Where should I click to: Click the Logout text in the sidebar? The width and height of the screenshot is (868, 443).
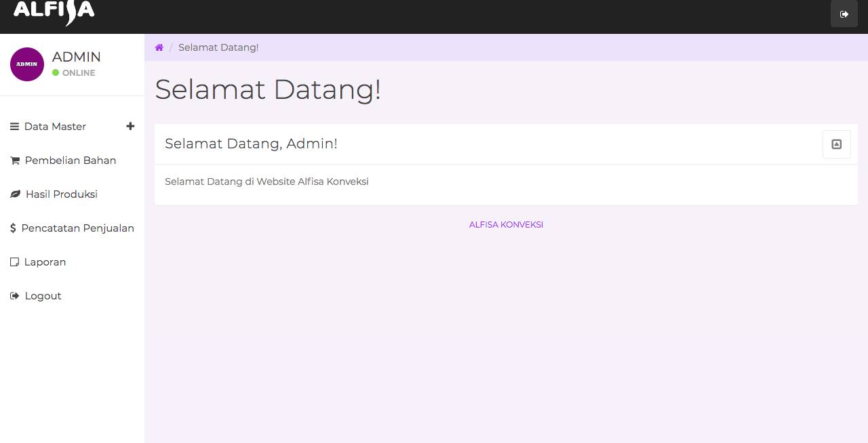pos(43,296)
